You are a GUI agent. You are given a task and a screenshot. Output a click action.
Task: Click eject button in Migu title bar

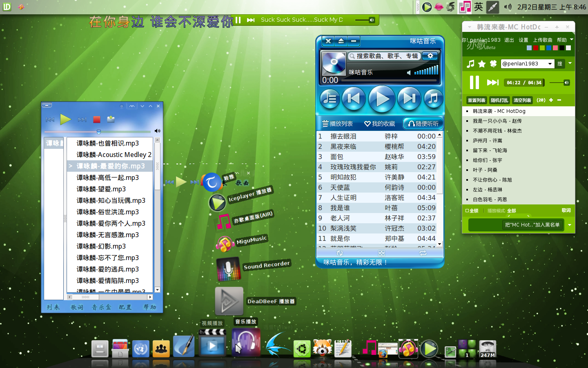pos(341,41)
